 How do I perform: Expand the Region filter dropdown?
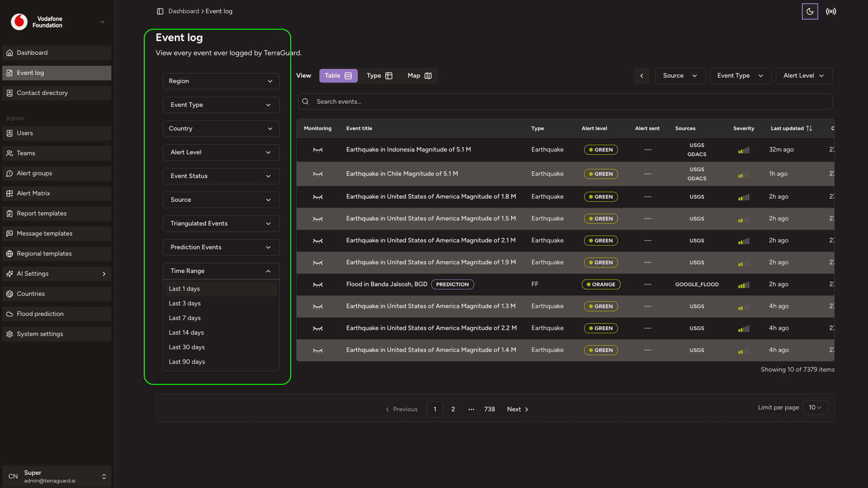[x=221, y=81]
